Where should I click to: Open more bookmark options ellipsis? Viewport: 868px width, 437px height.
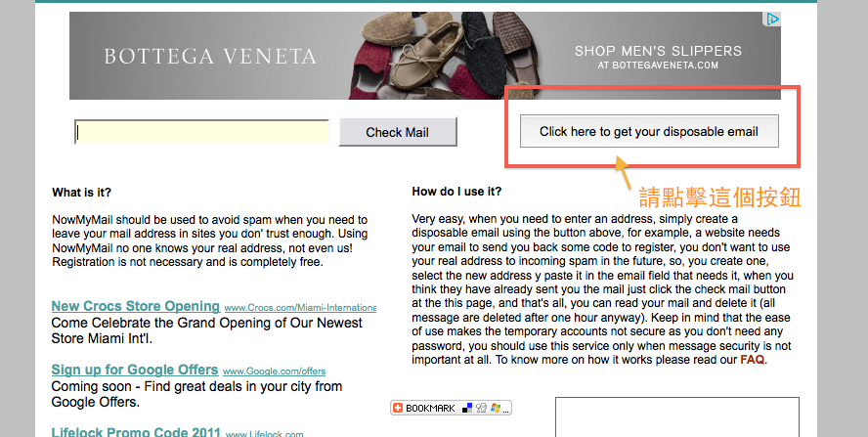pyautogui.click(x=506, y=411)
